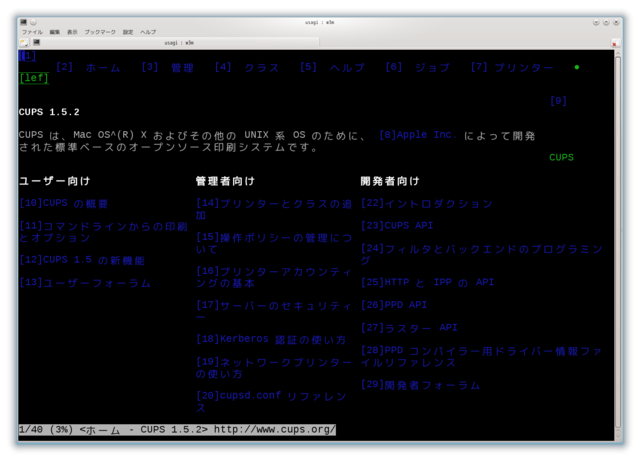This screenshot has width=640, height=460.
Task: Follow the [7] プリンター link
Action: click(512, 67)
